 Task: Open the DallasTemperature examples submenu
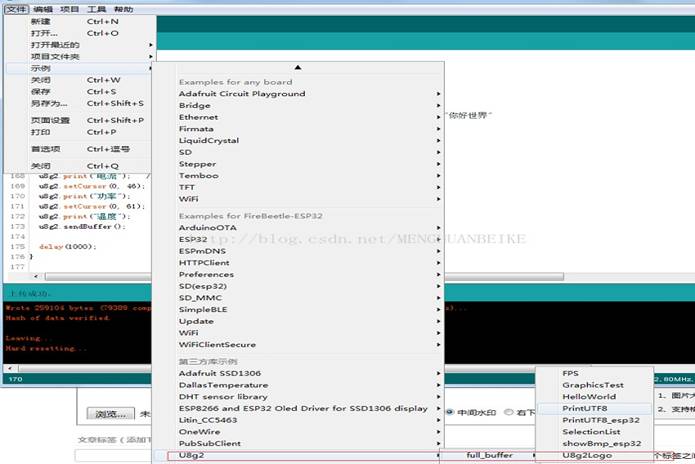click(298, 385)
